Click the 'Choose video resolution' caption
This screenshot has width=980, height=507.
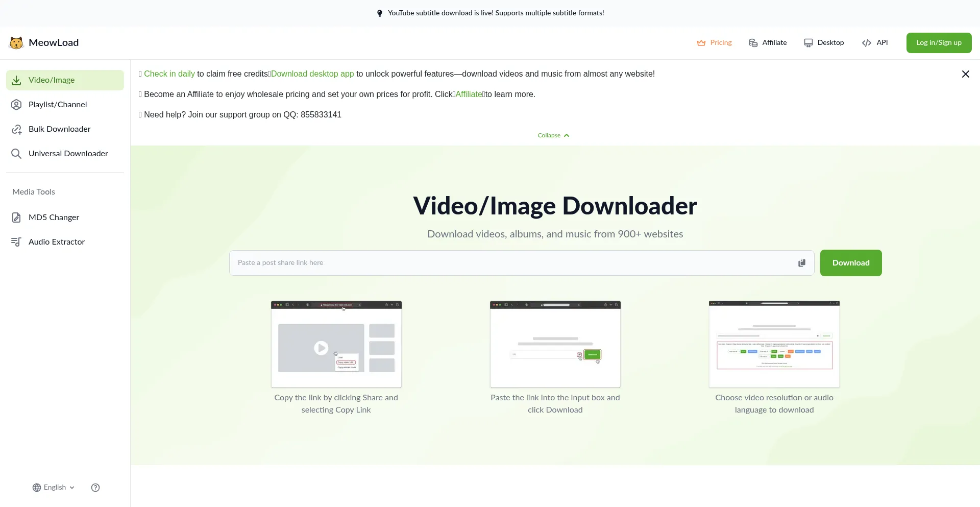774,404
